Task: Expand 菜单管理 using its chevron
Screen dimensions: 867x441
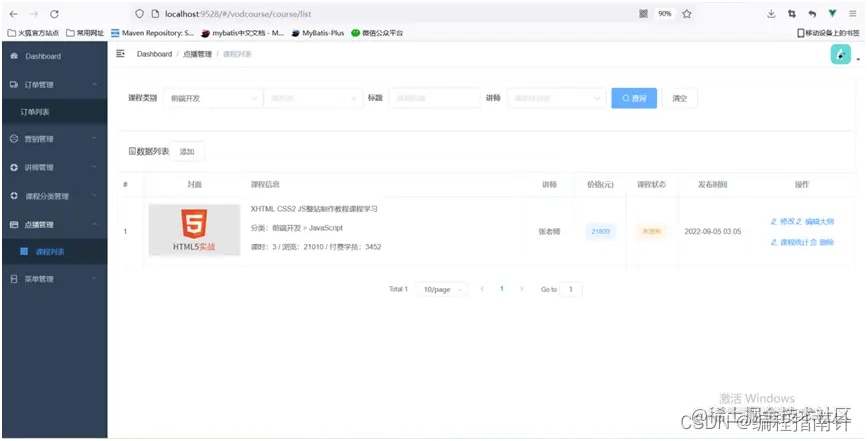Action: [95, 279]
